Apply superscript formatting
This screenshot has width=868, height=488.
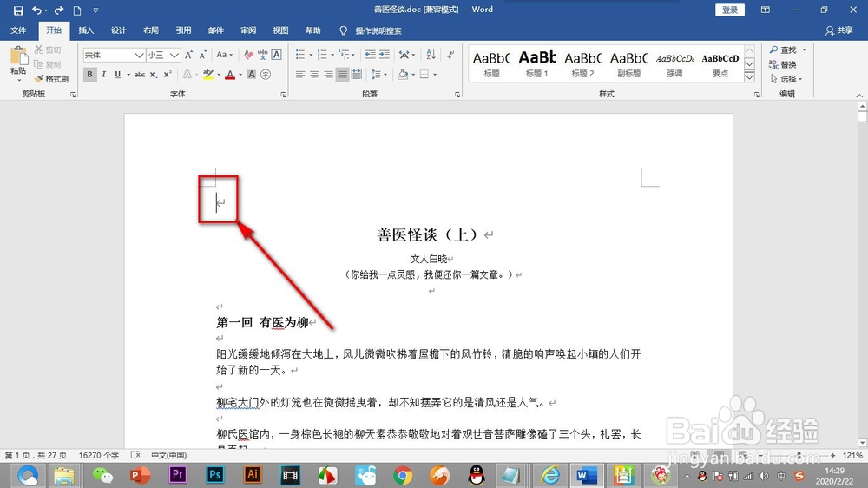pyautogui.click(x=168, y=74)
